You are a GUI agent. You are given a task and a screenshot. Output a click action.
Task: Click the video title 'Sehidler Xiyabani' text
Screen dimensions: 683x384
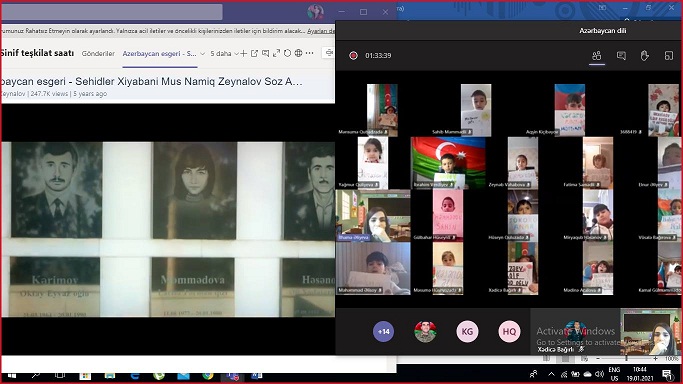[x=151, y=81]
